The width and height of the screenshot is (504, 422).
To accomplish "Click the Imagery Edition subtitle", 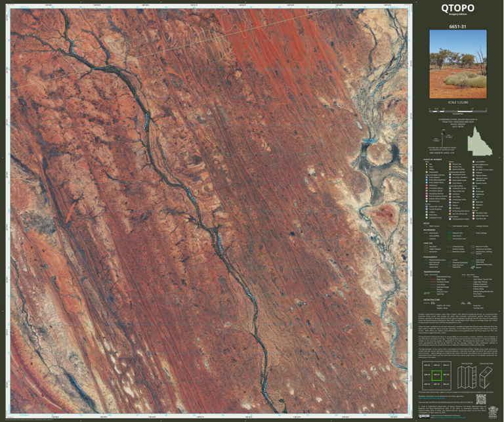I will [458, 14].
